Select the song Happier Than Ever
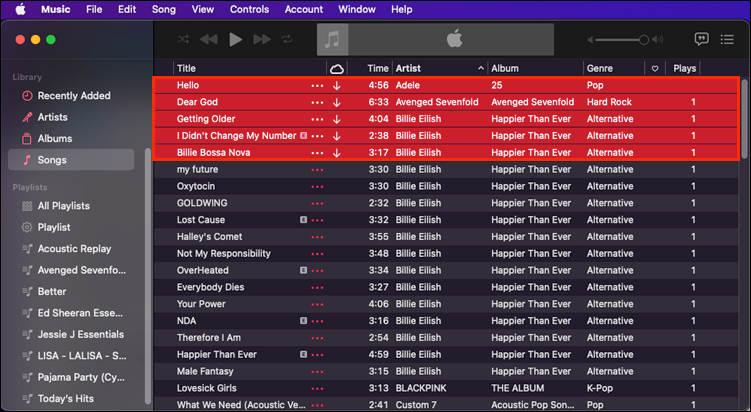 pos(445,355)
